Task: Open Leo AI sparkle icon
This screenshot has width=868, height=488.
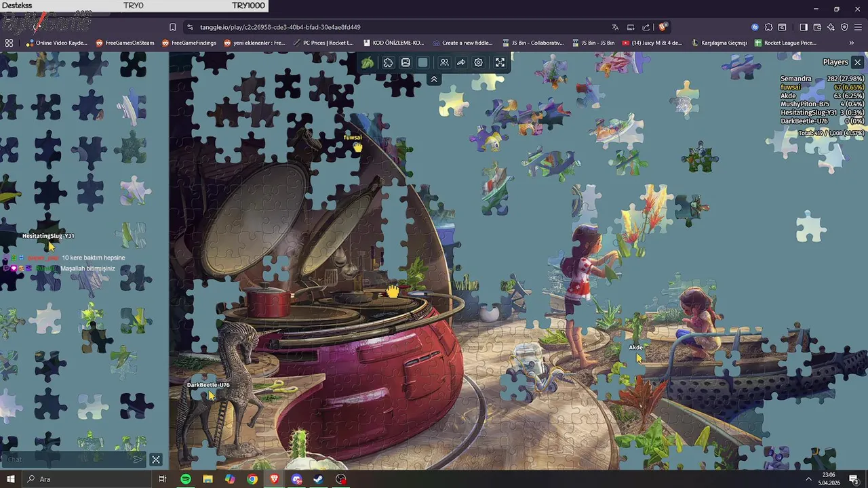Action: [831, 27]
